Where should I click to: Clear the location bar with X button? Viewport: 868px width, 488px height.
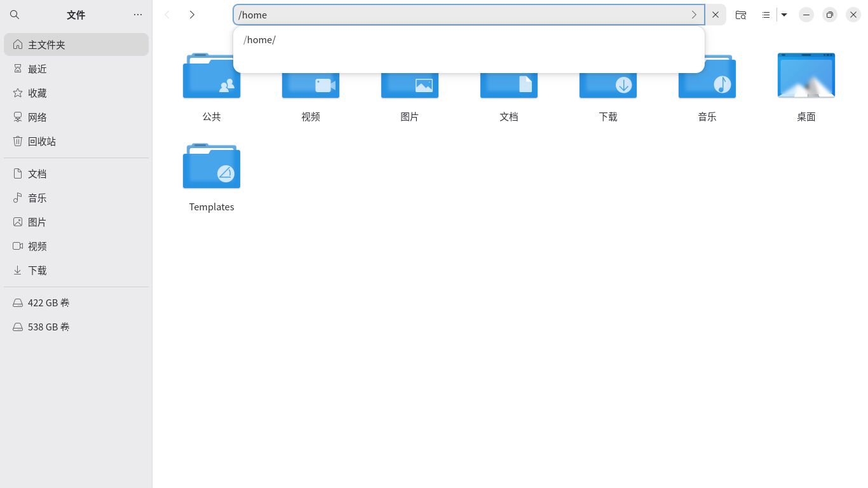pyautogui.click(x=715, y=15)
